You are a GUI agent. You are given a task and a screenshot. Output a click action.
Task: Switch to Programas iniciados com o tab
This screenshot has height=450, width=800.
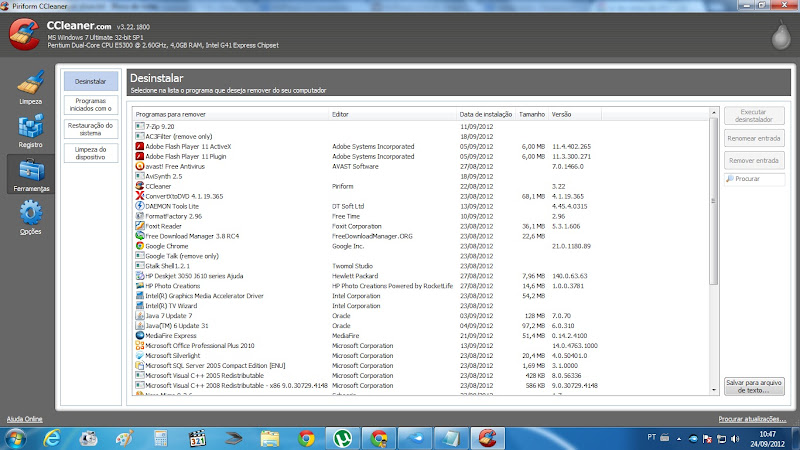pos(91,105)
